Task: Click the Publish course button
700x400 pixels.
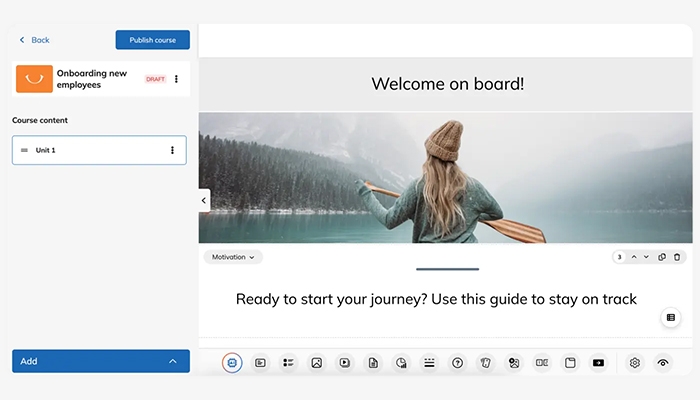Action: click(x=152, y=40)
